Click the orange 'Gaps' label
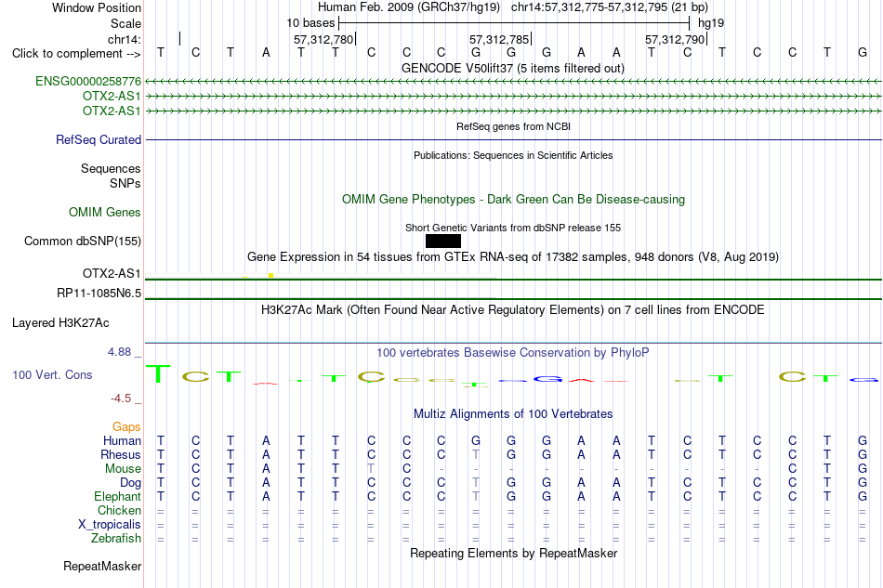The image size is (883, 588). (126, 426)
